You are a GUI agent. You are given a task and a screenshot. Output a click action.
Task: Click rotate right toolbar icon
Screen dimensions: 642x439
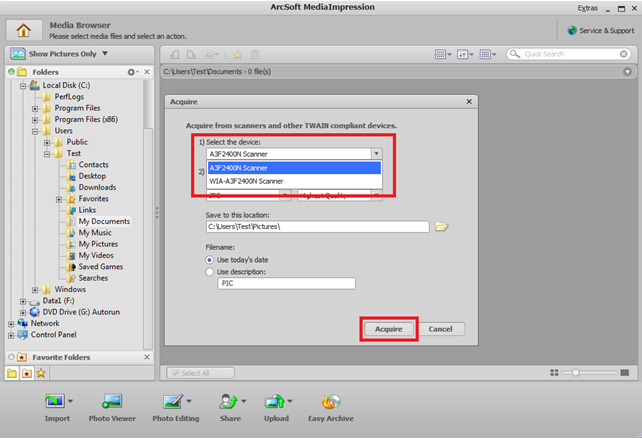(191, 54)
